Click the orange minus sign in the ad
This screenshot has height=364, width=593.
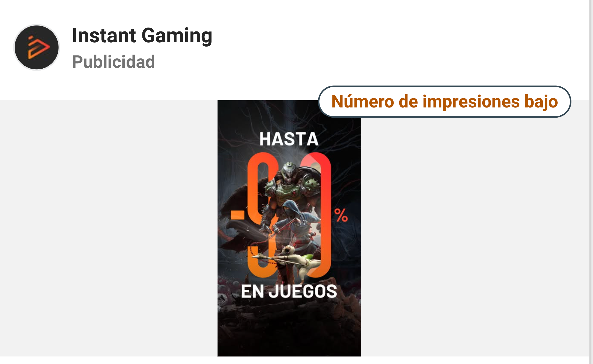coord(238,215)
